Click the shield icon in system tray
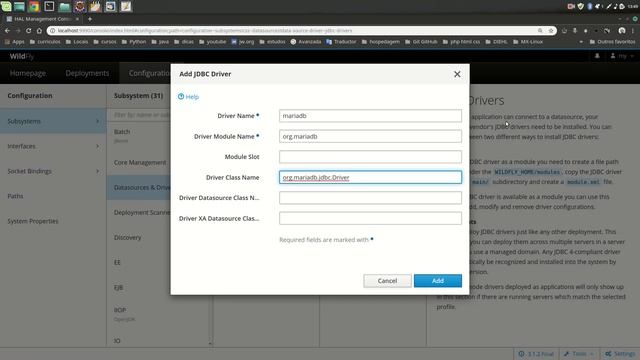640x360 pixels. (580, 6)
